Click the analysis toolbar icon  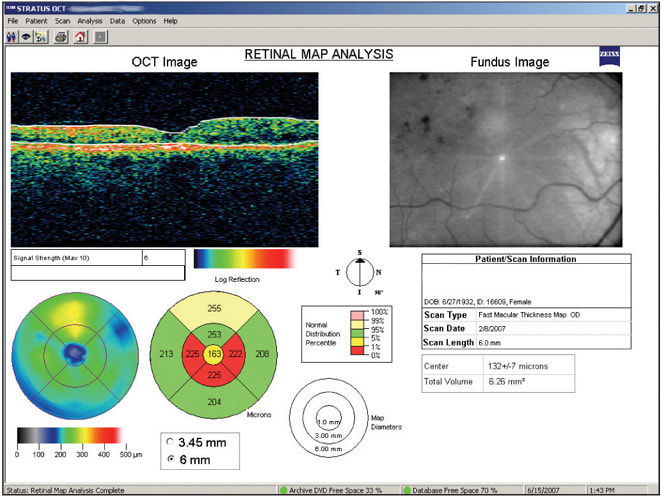tap(41, 37)
